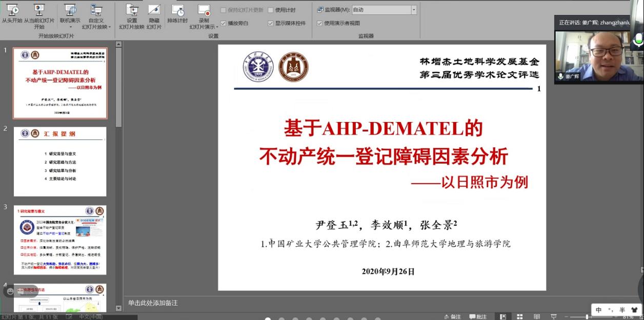This screenshot has height=320, width=644.
Task: Switch to normal view icon in status bar
Action: (x=503, y=316)
